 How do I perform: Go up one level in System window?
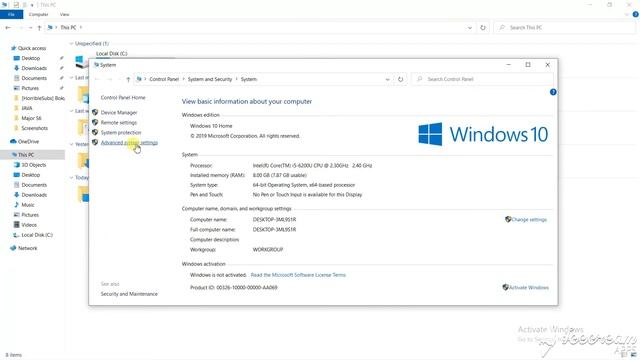coord(128,79)
